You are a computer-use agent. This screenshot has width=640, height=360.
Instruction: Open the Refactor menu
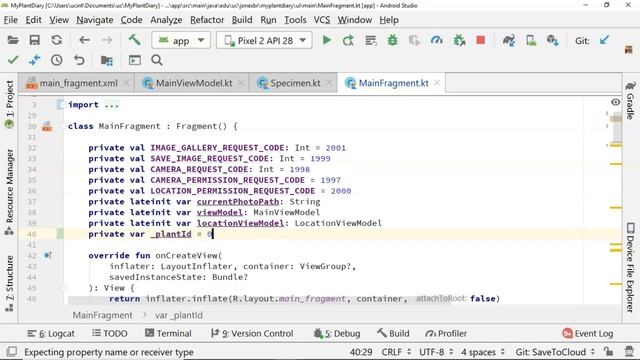pos(207,20)
